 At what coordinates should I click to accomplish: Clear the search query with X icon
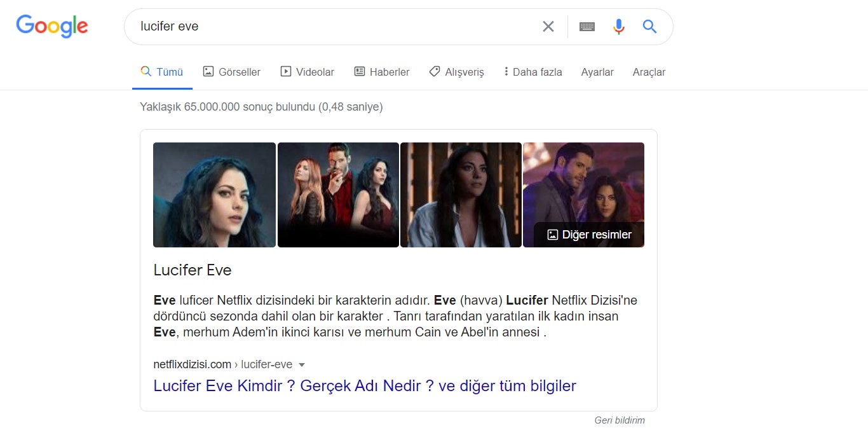coord(548,26)
